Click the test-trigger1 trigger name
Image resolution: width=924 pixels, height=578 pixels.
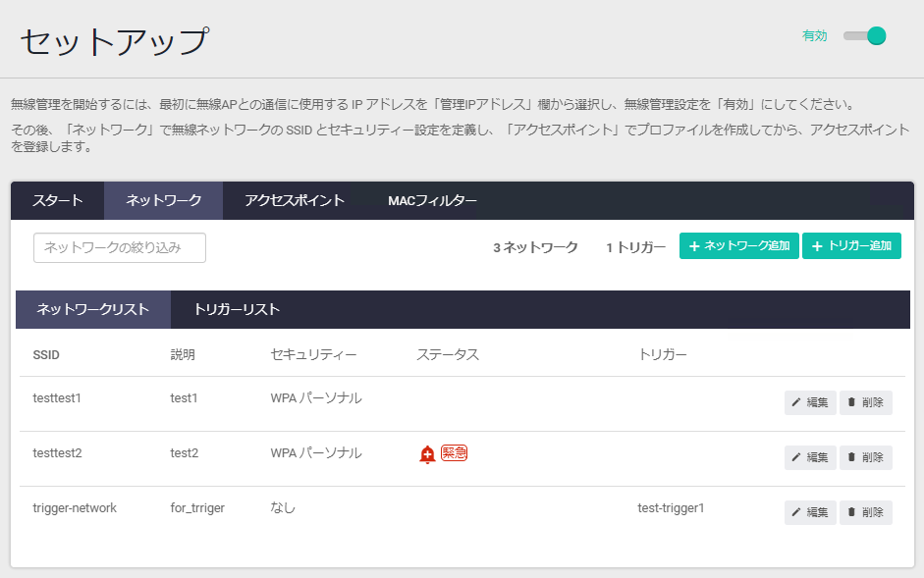coord(671,508)
